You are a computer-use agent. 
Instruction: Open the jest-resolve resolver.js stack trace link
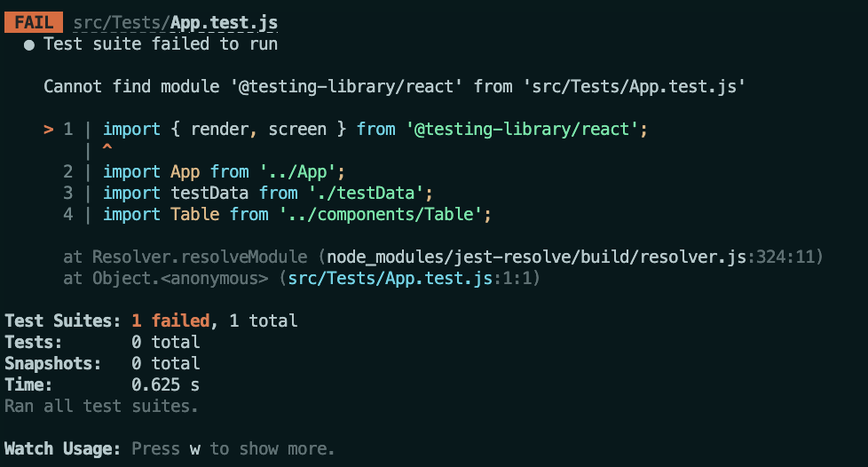(x=575, y=257)
